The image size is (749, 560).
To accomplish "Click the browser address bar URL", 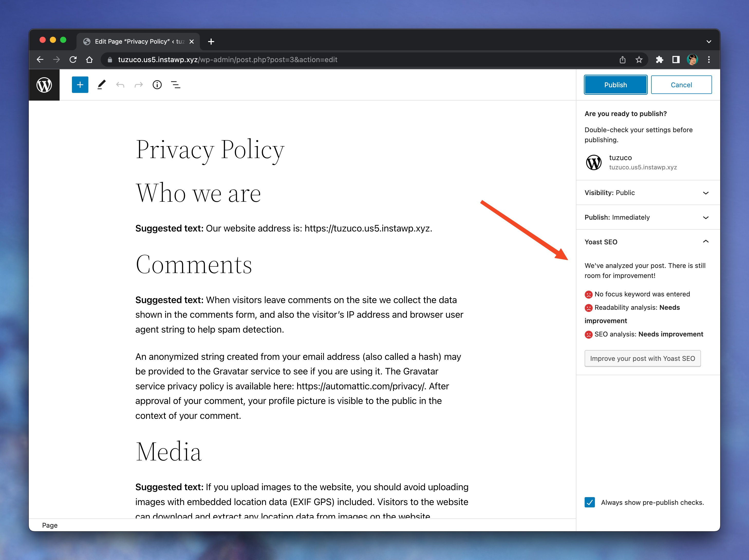I will tap(228, 60).
